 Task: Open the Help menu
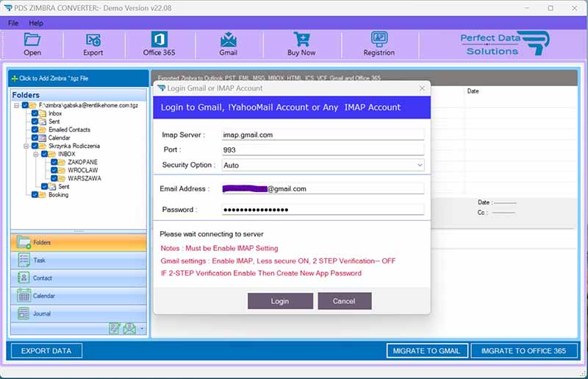click(36, 24)
